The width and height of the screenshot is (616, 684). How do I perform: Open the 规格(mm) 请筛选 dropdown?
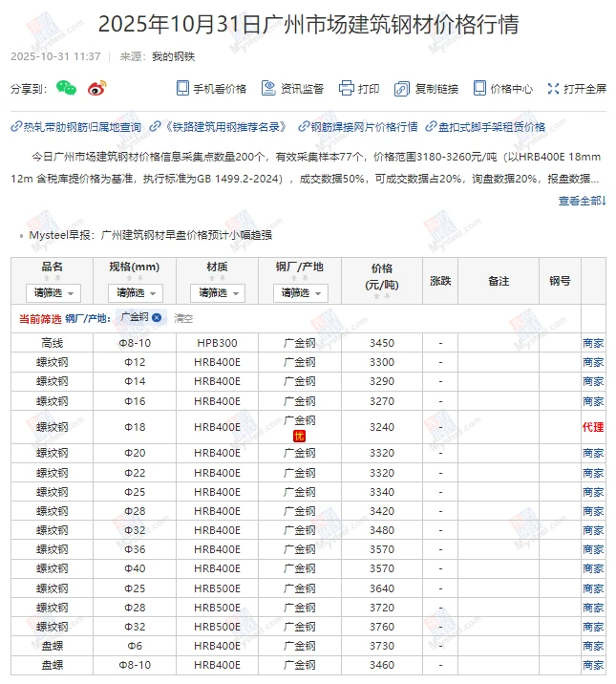(x=136, y=292)
